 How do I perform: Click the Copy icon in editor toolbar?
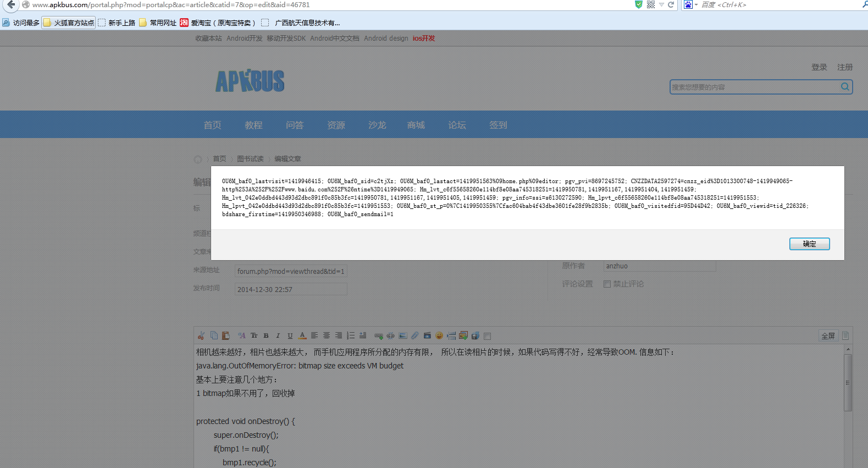[x=214, y=335]
